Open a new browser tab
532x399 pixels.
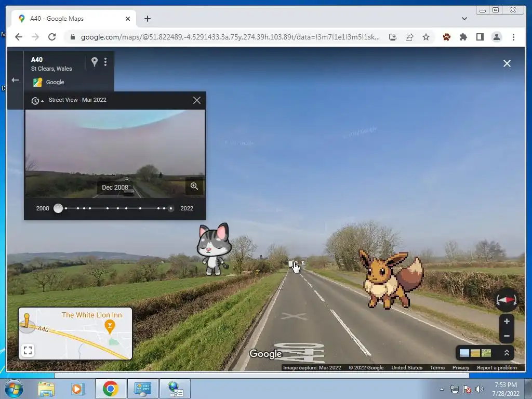147,19
